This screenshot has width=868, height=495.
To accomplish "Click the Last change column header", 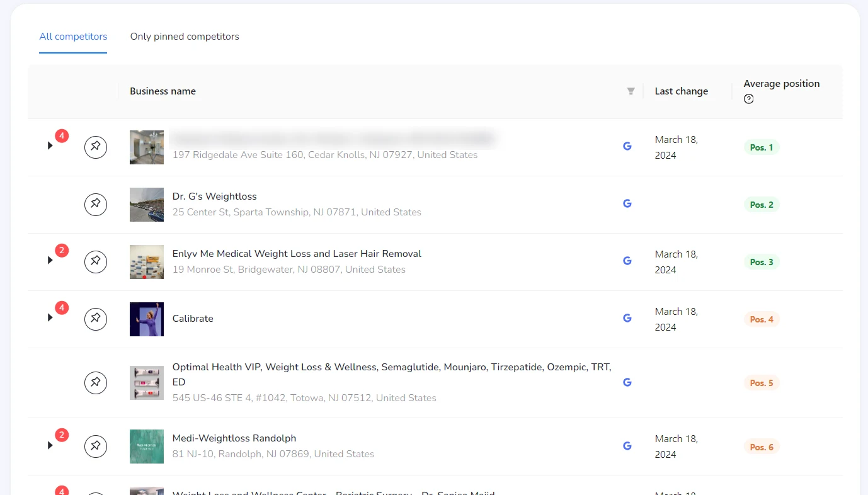I will coord(681,91).
